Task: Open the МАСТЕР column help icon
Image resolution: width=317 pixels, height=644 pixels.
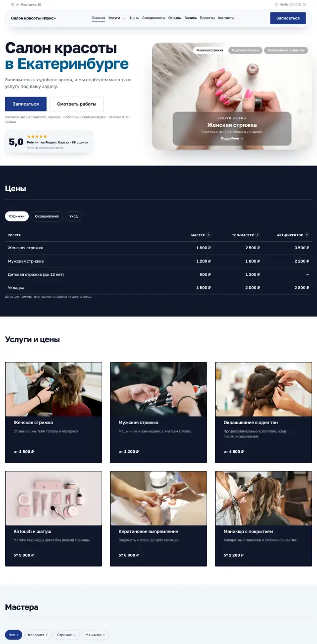Action: pyautogui.click(x=209, y=235)
